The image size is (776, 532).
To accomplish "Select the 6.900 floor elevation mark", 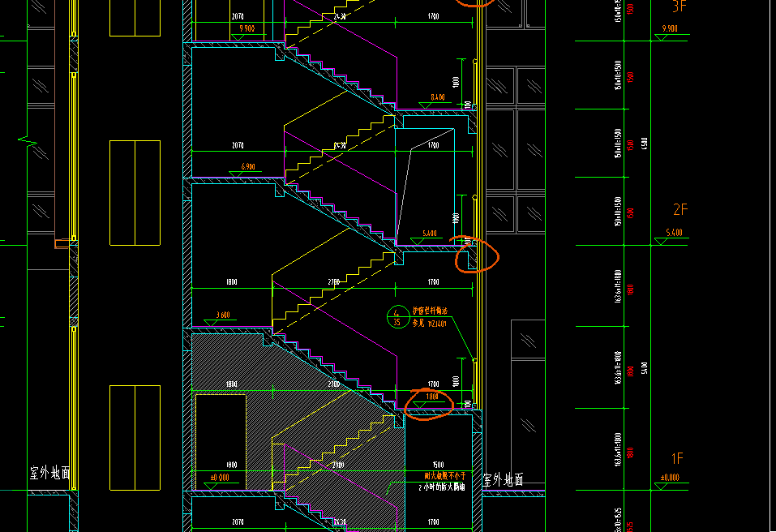I will [x=248, y=167].
